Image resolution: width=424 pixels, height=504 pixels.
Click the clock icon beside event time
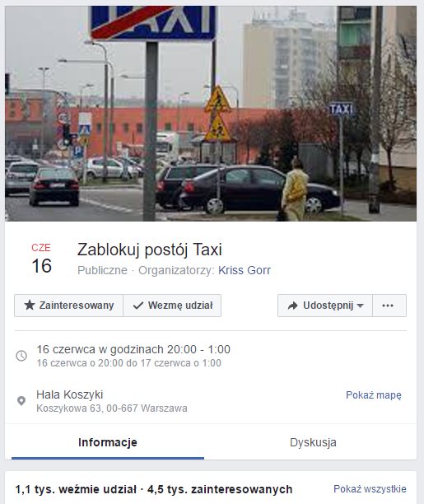pos(21,356)
